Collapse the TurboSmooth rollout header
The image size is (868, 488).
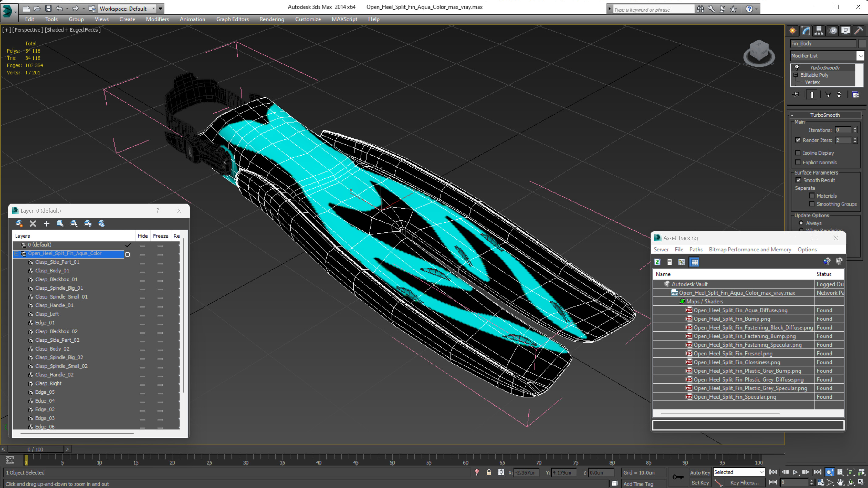pos(825,115)
